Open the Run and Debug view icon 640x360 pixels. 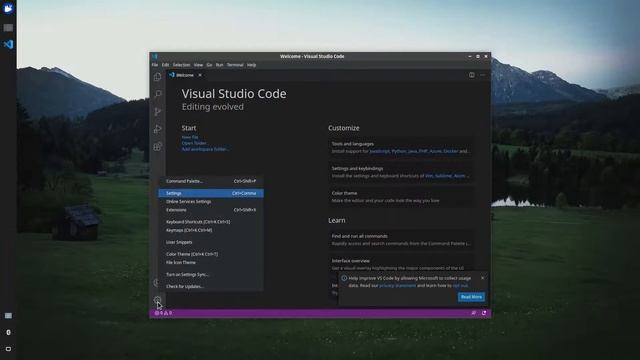(x=158, y=129)
